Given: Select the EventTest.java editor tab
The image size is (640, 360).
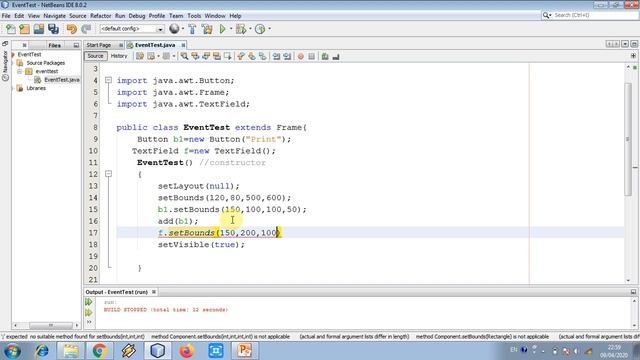Looking at the screenshot, I should (155, 45).
